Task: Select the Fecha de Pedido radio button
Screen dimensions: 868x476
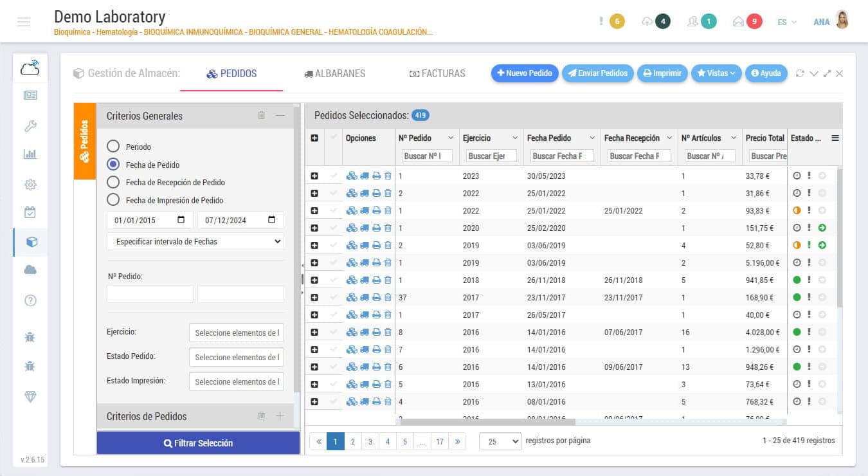Action: click(113, 164)
